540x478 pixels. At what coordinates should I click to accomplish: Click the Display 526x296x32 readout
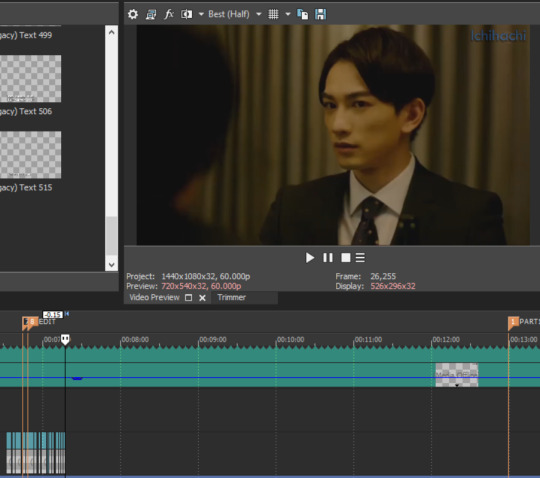click(x=393, y=286)
